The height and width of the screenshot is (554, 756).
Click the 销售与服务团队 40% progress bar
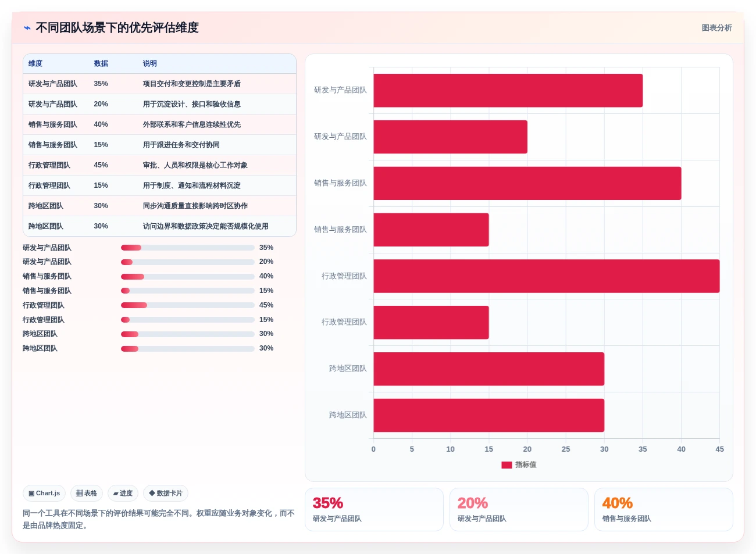[188, 277]
